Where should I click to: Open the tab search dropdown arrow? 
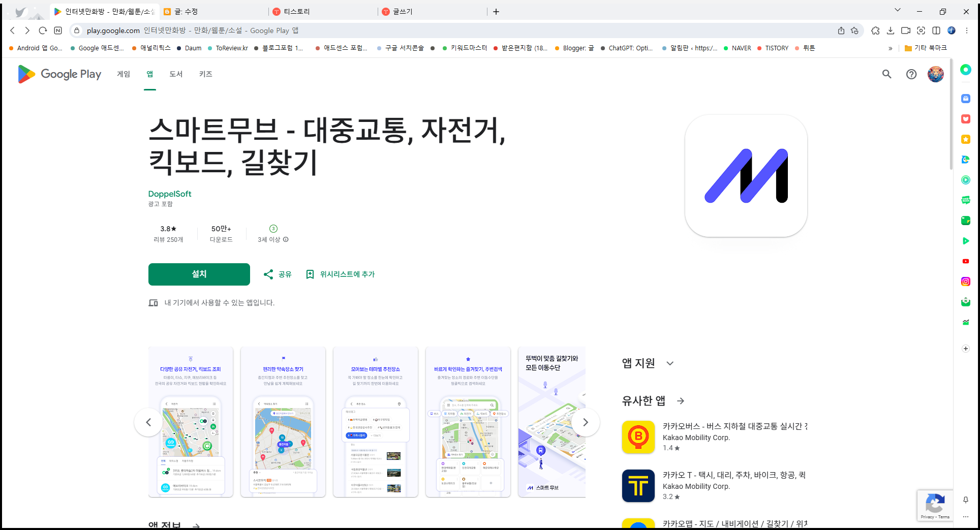(x=898, y=10)
